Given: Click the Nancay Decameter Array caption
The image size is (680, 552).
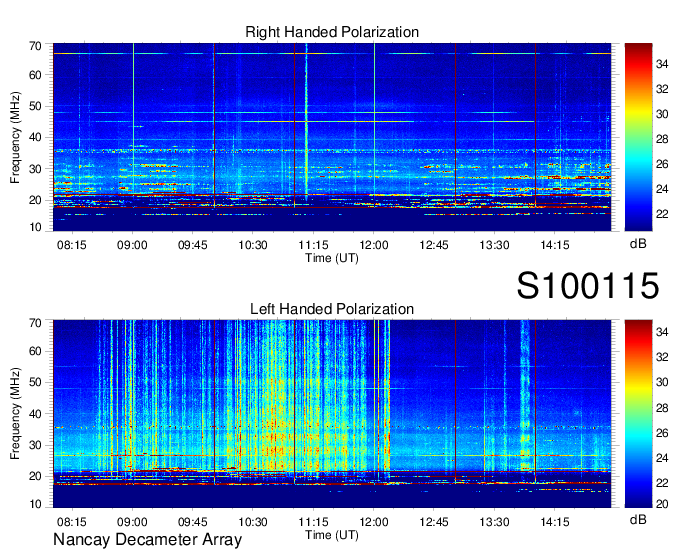Looking at the screenshot, I should [x=147, y=540].
